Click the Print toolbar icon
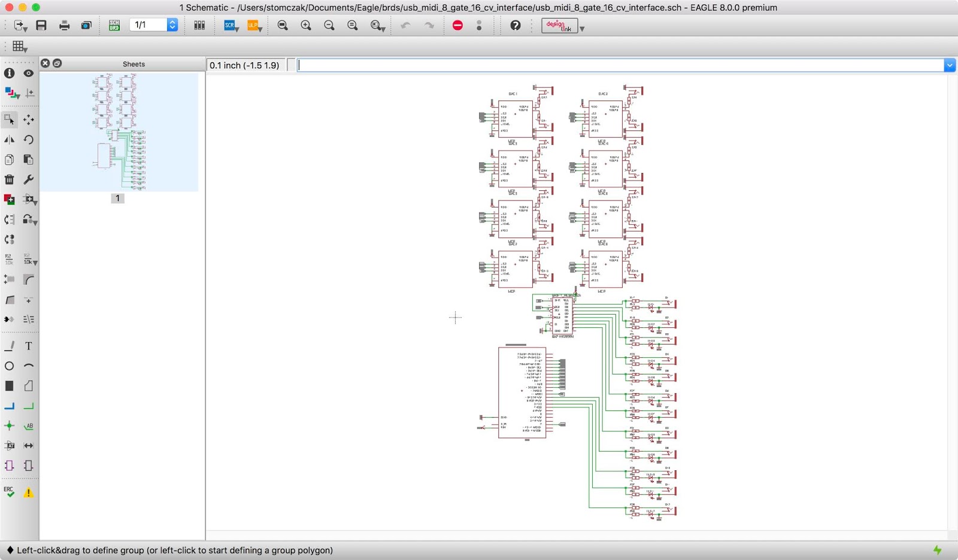This screenshot has height=560, width=958. (x=64, y=25)
